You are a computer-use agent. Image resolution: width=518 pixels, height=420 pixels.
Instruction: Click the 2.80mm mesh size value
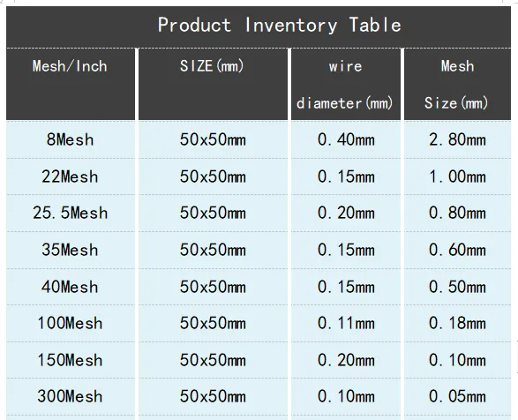[x=457, y=139]
